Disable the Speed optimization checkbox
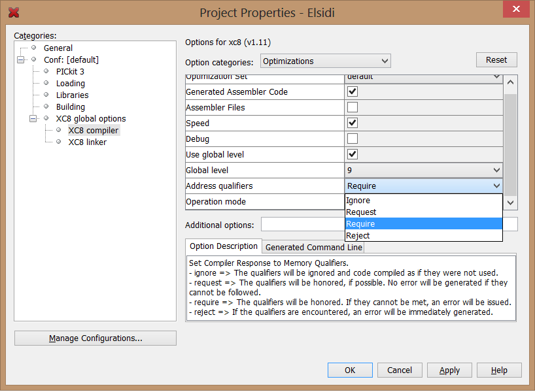535x392 pixels. point(353,123)
